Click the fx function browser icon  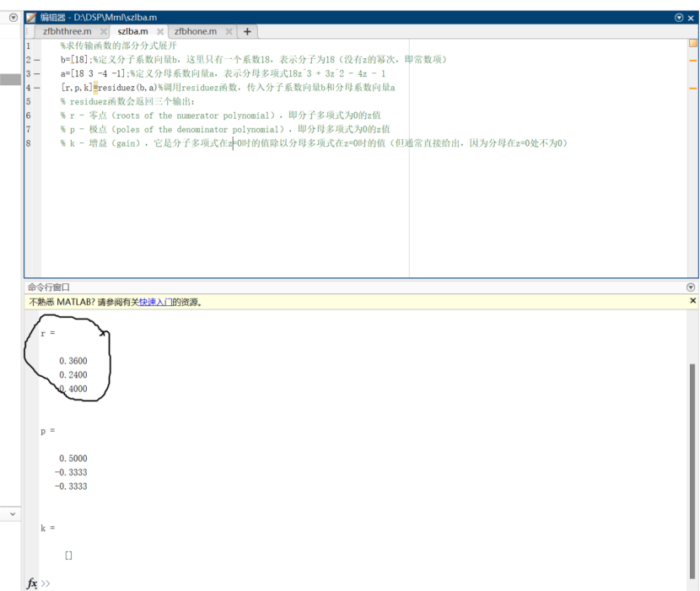point(32,583)
